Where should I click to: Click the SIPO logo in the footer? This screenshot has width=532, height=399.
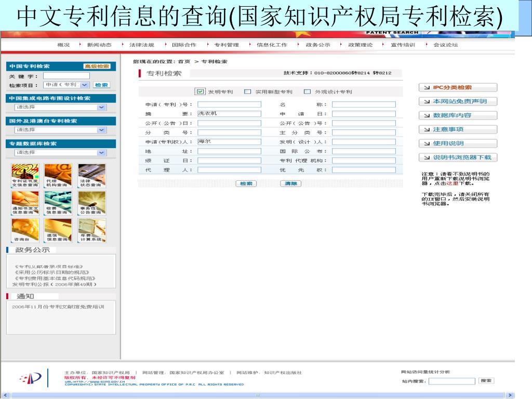click(x=31, y=378)
